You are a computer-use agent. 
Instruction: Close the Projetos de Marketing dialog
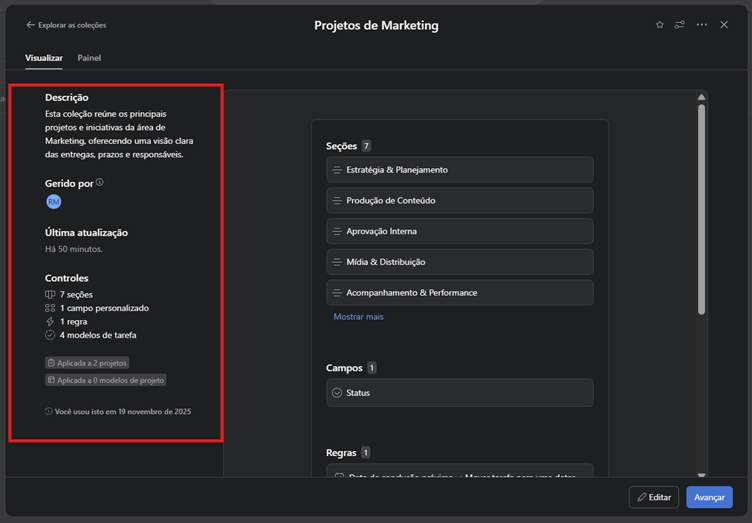point(724,25)
